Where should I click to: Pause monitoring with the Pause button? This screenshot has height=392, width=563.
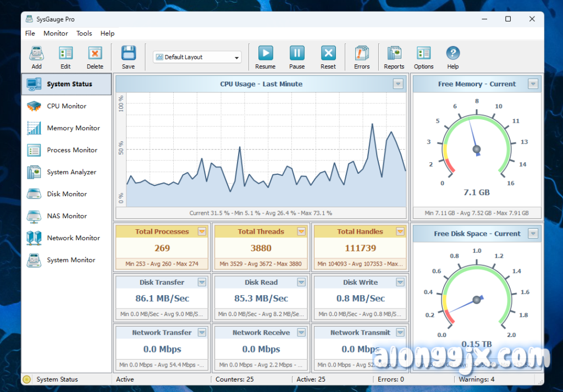click(x=297, y=54)
